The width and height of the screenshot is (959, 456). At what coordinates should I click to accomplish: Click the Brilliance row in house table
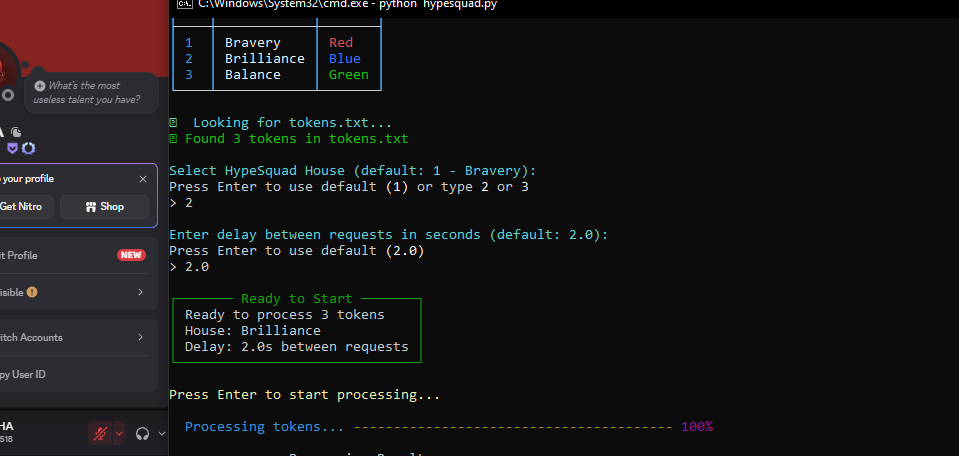[x=276, y=59]
